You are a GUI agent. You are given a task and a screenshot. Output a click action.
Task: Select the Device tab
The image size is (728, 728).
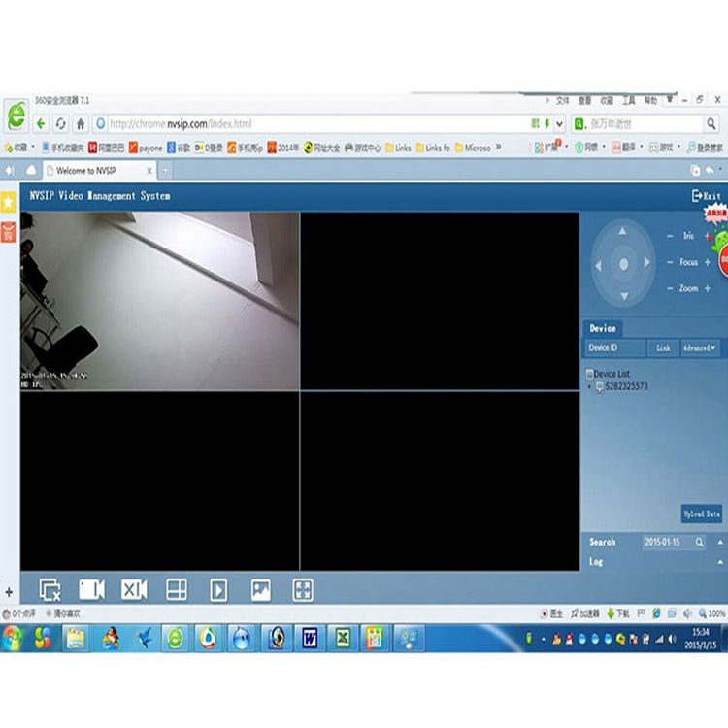[603, 328]
